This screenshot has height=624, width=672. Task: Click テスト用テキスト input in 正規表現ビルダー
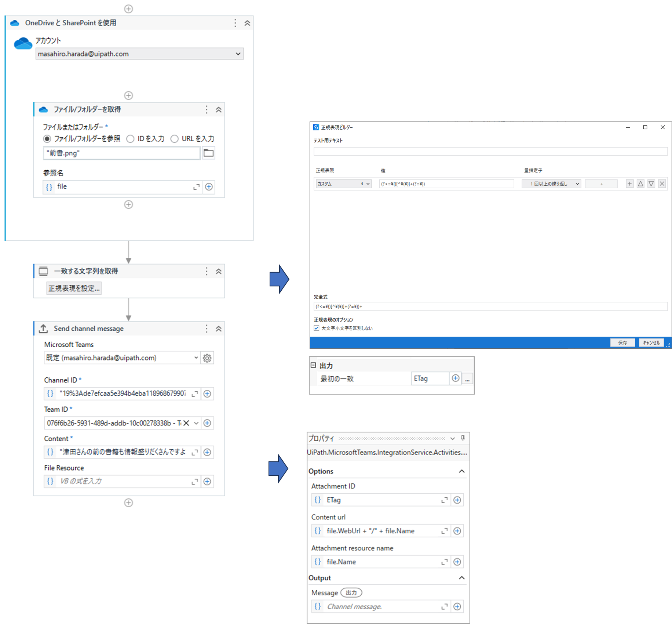tap(490, 151)
